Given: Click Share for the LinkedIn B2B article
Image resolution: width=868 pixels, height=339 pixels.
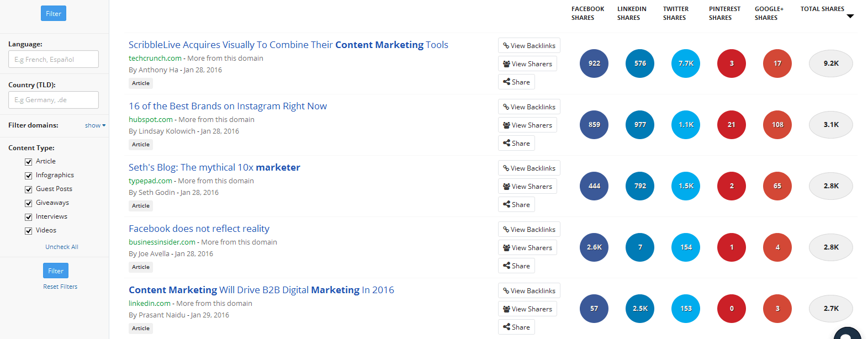Looking at the screenshot, I should click(x=516, y=327).
